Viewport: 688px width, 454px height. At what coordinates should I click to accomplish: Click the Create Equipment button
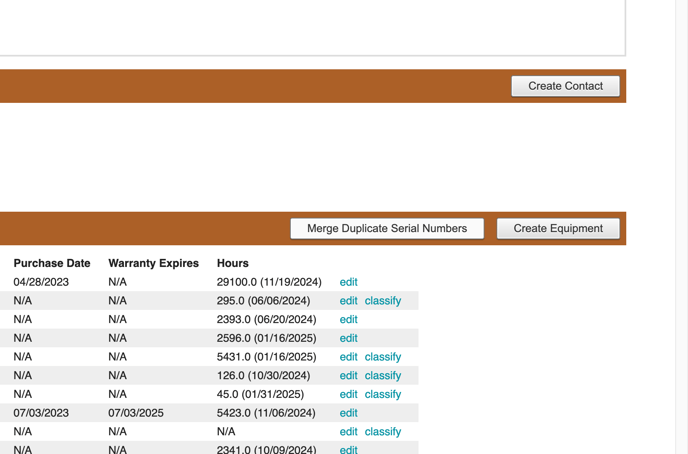pos(558,228)
